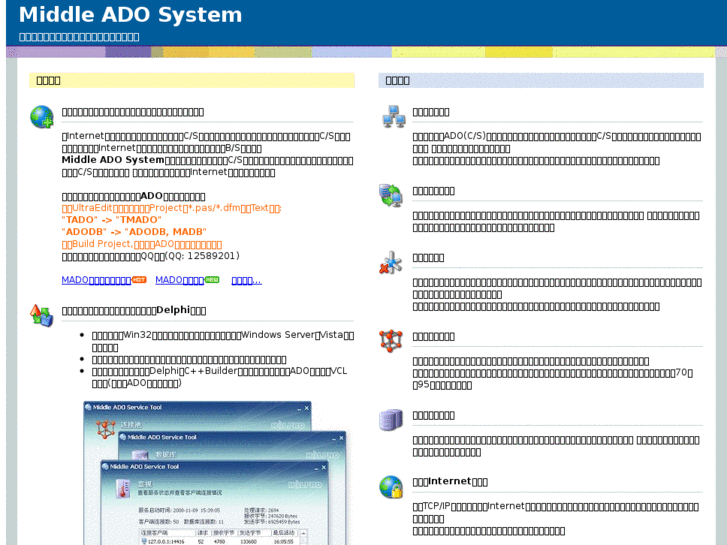The image size is (727, 545).
Task: Click thermometer icon in front Service Tool window
Action: [x=123, y=489]
